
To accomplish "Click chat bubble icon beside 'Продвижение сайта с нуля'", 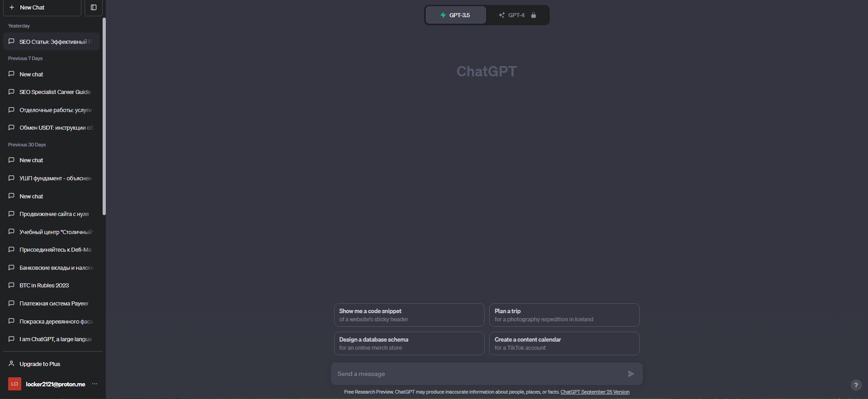I will pos(11,214).
